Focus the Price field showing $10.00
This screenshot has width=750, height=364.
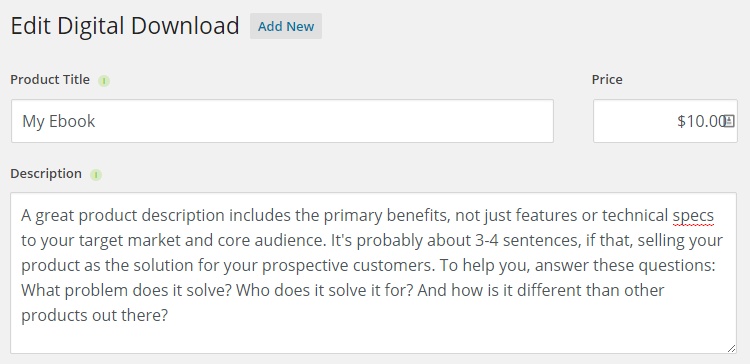point(665,121)
